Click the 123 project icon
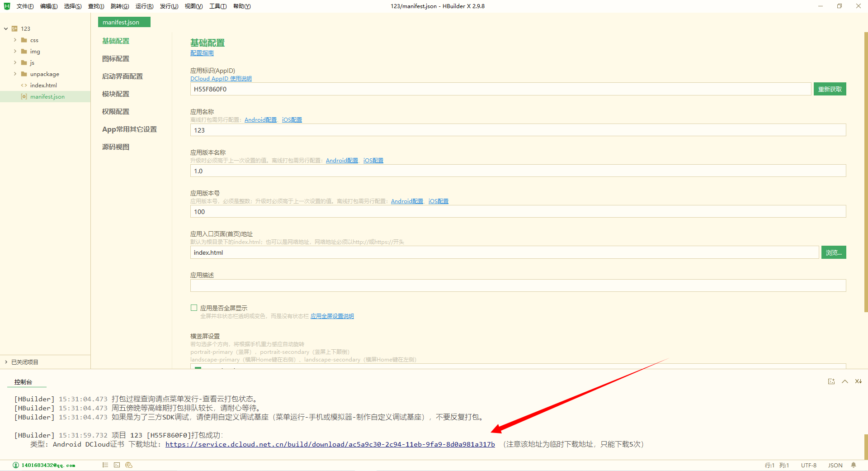Screen dimensions: 868x471 point(14,29)
